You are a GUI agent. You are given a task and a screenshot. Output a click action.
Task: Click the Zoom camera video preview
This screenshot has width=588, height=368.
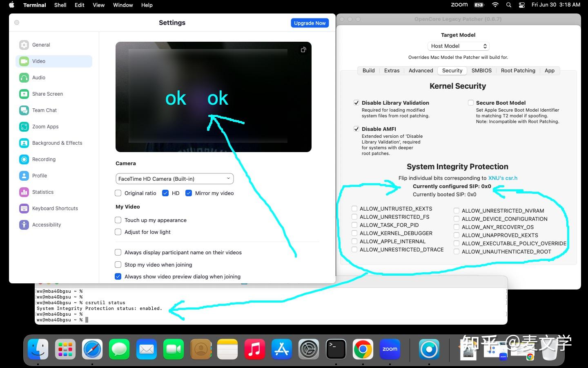coord(214,97)
